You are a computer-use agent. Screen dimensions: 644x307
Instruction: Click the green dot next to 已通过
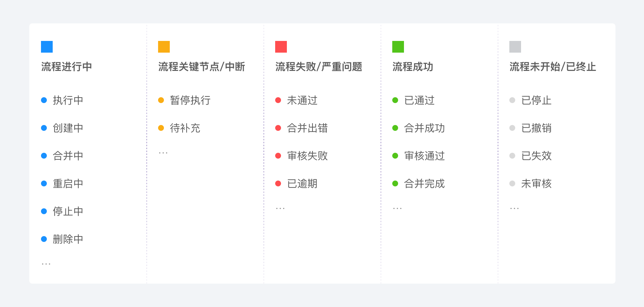395,100
